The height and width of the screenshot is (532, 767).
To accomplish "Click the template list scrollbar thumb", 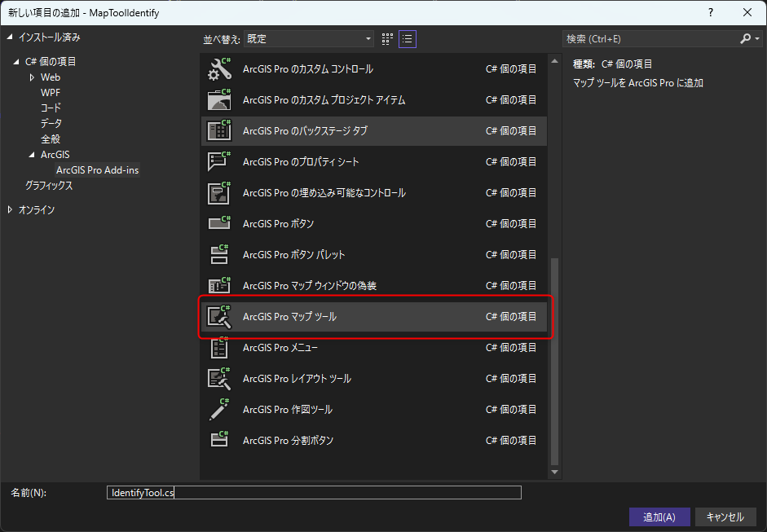I will click(x=554, y=361).
